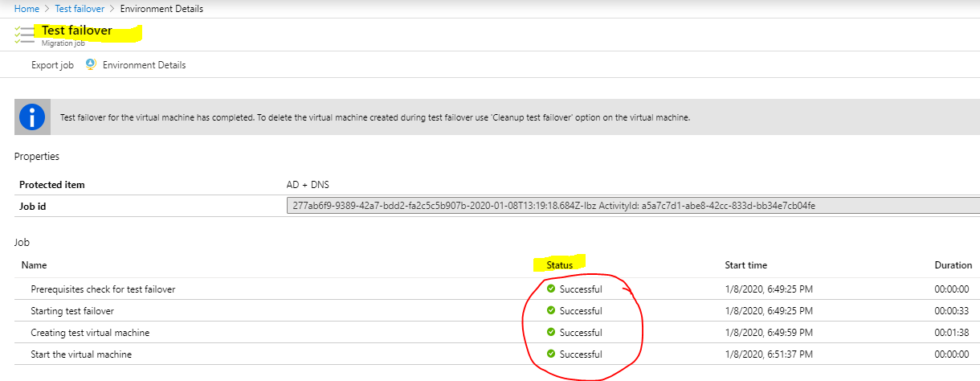
Task: Select Environment Details breadcrumb text
Action: [x=161, y=9]
